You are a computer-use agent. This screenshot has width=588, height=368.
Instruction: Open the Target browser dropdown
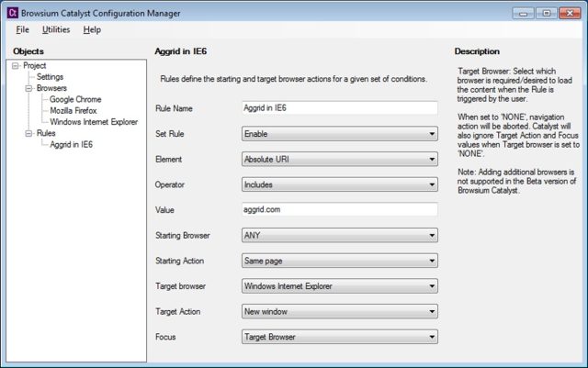pos(340,286)
